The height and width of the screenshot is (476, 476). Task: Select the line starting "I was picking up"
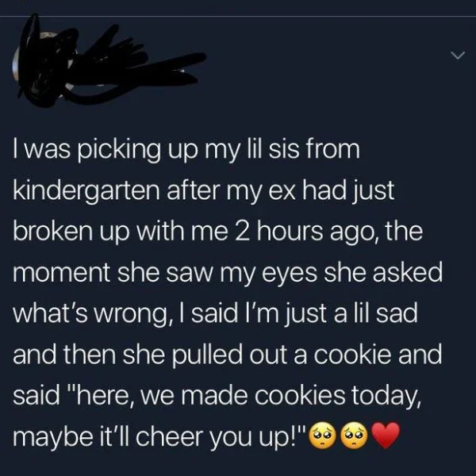186,150
